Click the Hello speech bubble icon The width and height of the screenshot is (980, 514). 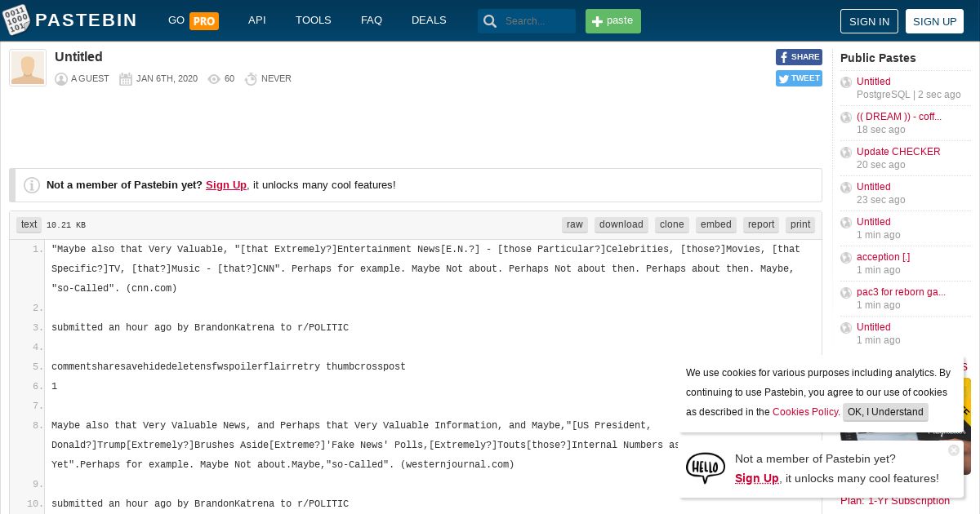(x=706, y=468)
